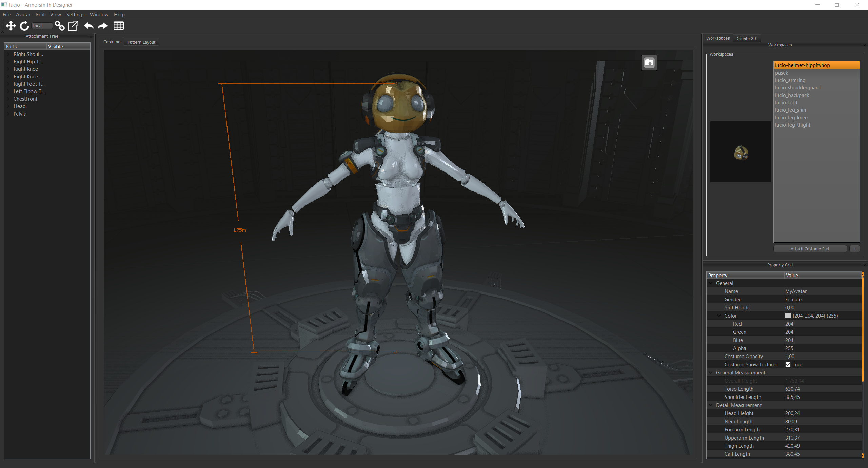This screenshot has height=468, width=868.
Task: Select the Right Foot T... tree item
Action: (x=29, y=84)
